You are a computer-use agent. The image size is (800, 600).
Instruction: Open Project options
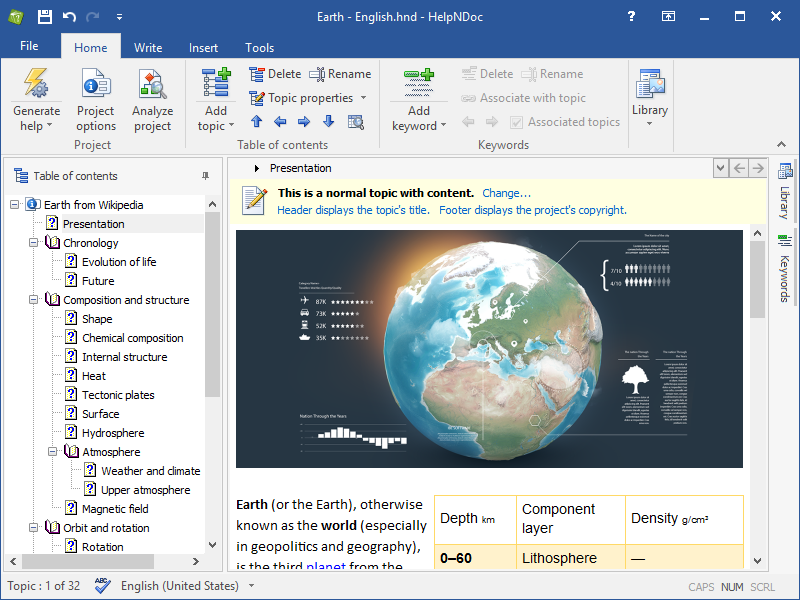click(95, 84)
